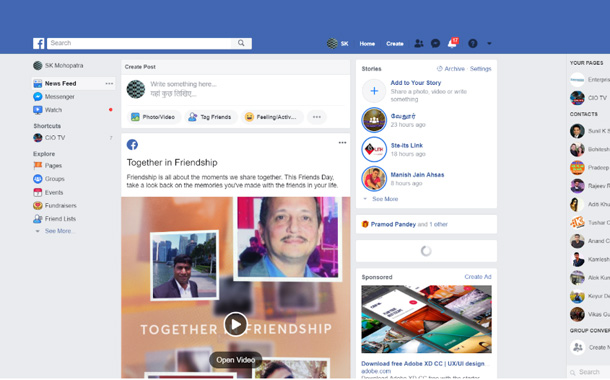
Task: Click the Photo/Video button in Create Post
Action: (154, 117)
